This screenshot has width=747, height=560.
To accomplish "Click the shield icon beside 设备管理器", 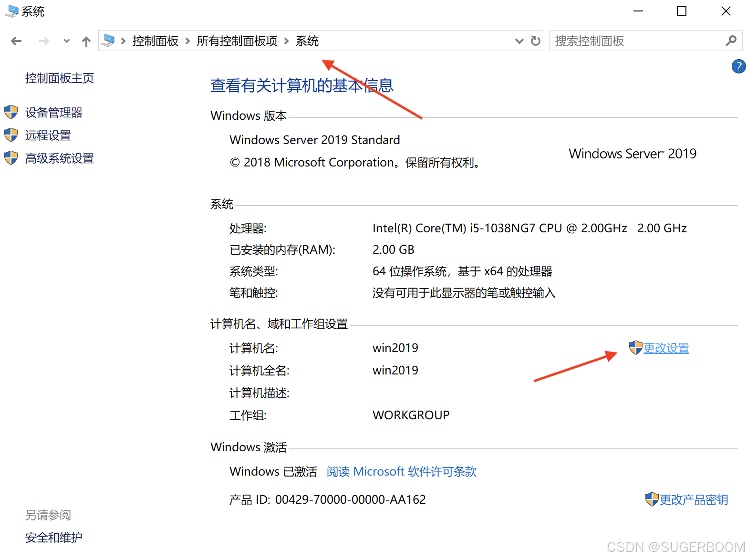I will pyautogui.click(x=11, y=112).
